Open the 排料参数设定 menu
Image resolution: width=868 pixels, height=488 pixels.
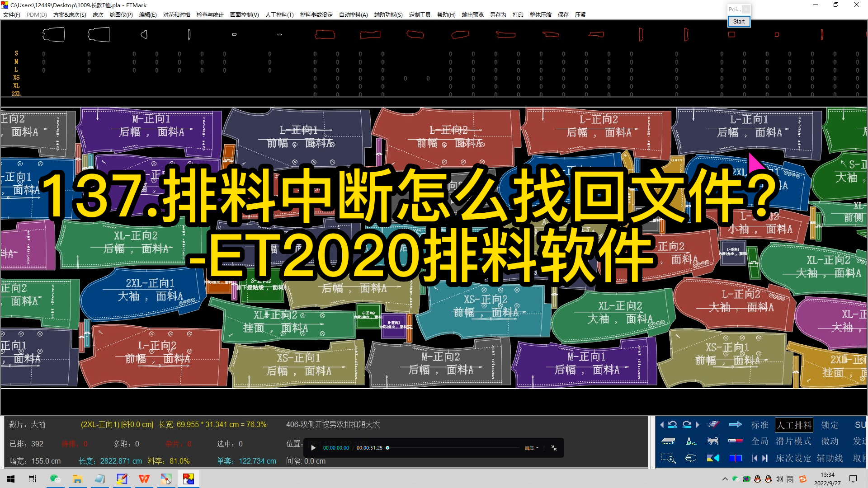(316, 14)
